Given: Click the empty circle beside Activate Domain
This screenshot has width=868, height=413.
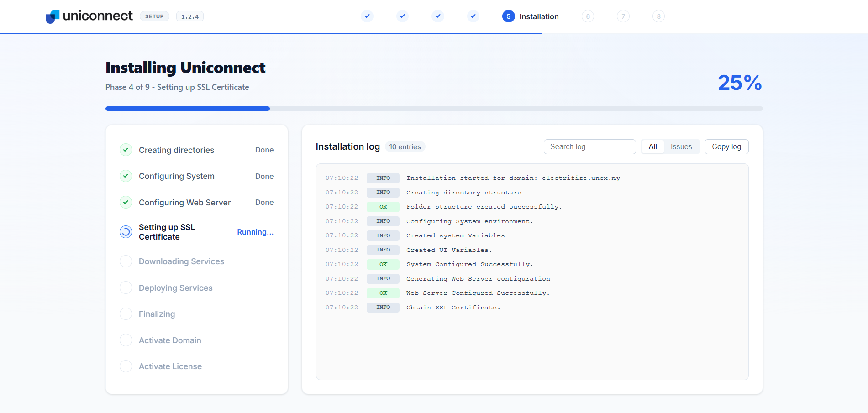Looking at the screenshot, I should [126, 340].
